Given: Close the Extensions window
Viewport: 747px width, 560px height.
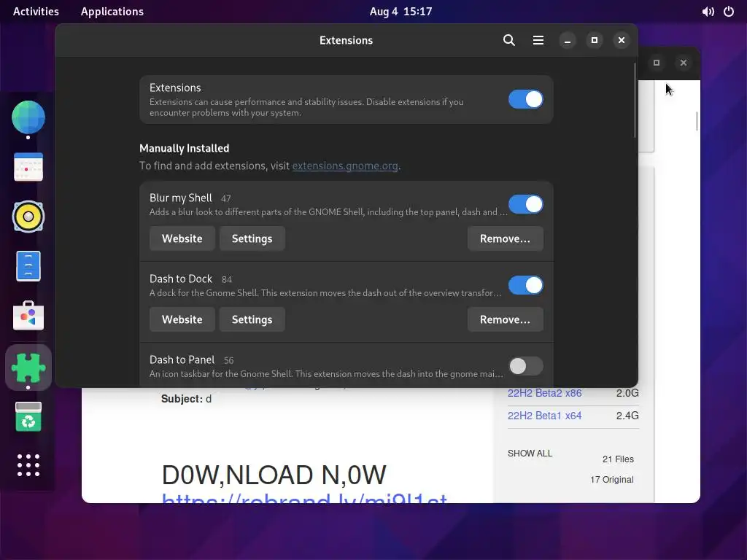Looking at the screenshot, I should point(622,41).
